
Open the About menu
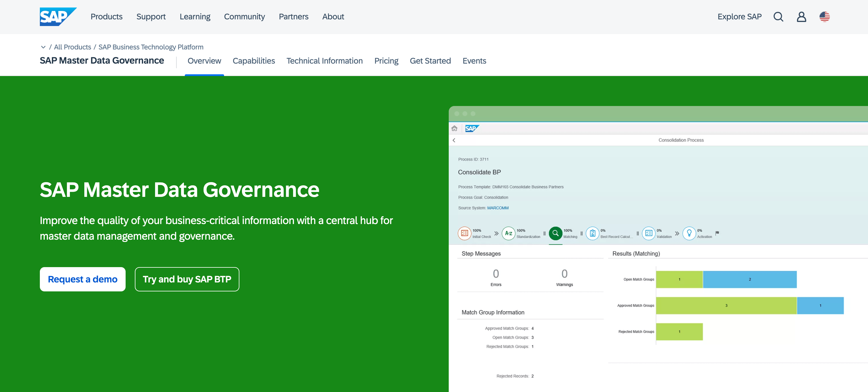pyautogui.click(x=333, y=16)
